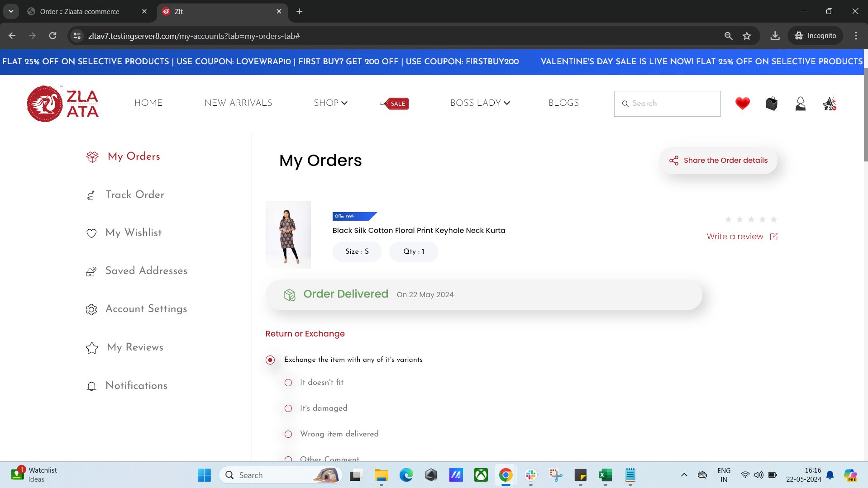Image resolution: width=868 pixels, height=488 pixels.
Task: Select the "It doesn't fit" reason
Action: [x=288, y=383]
